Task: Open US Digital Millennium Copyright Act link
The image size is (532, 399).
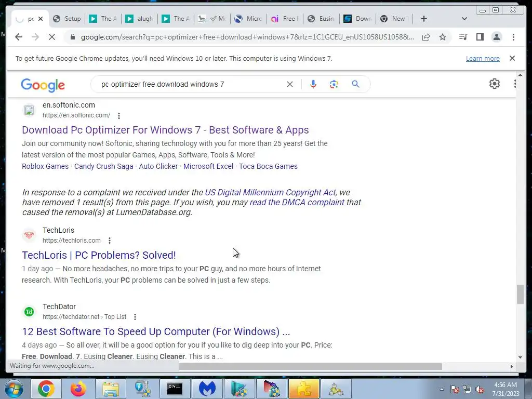Action: (270, 192)
